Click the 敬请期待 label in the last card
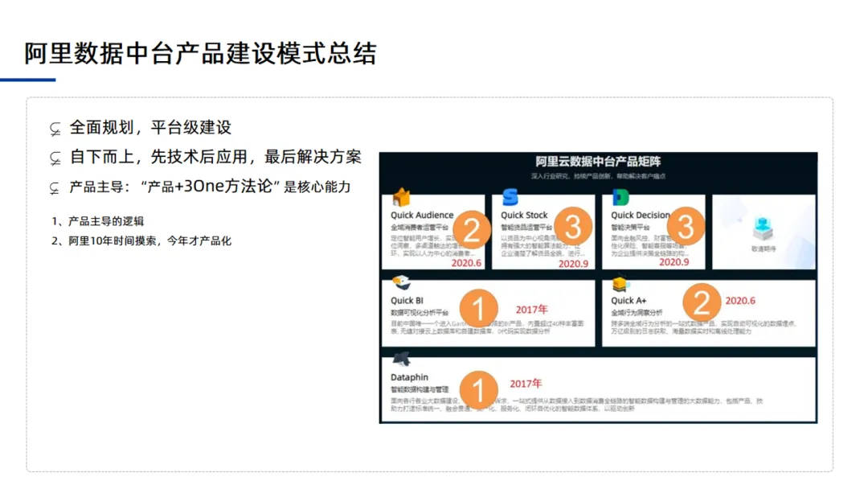 pyautogui.click(x=764, y=249)
